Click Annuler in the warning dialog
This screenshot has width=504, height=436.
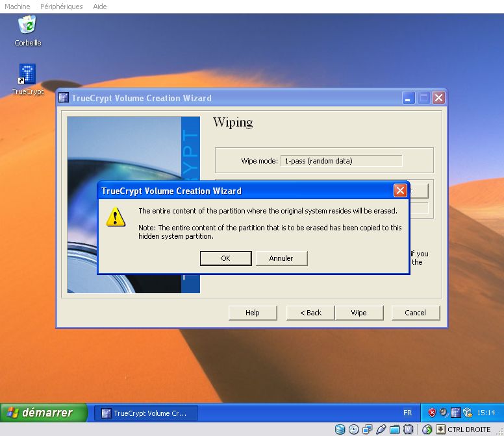[281, 258]
